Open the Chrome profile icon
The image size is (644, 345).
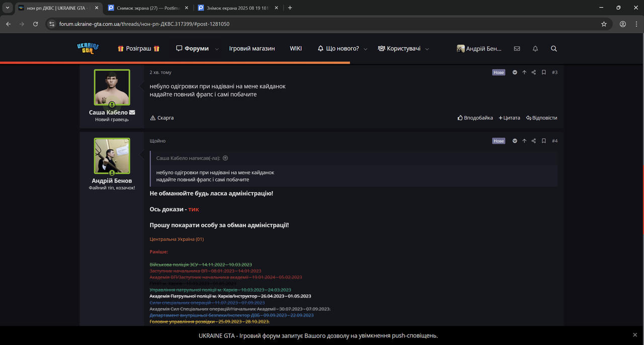coord(623,24)
